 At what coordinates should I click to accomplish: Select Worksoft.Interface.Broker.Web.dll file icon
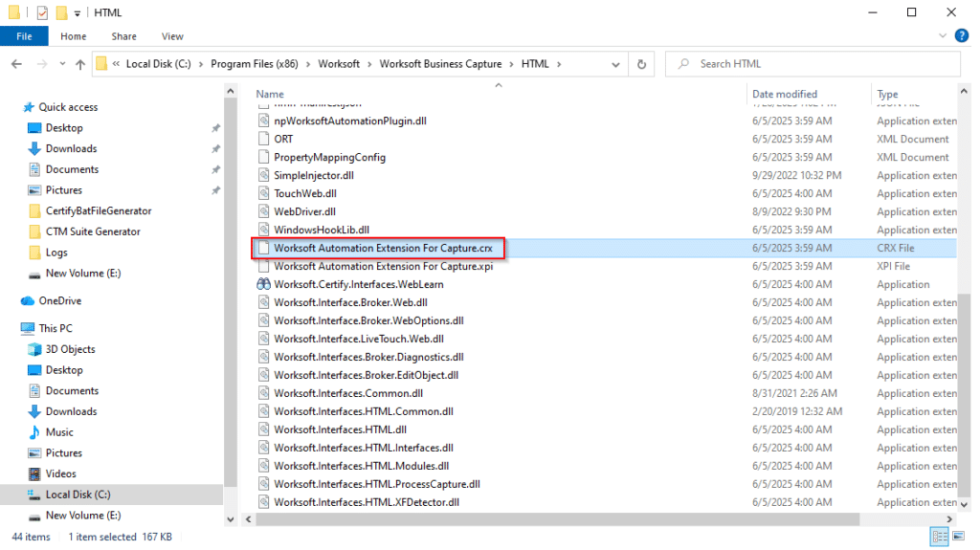tap(264, 302)
